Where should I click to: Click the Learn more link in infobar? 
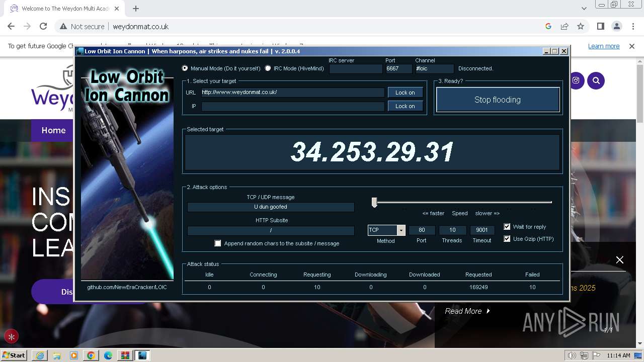coord(604,46)
